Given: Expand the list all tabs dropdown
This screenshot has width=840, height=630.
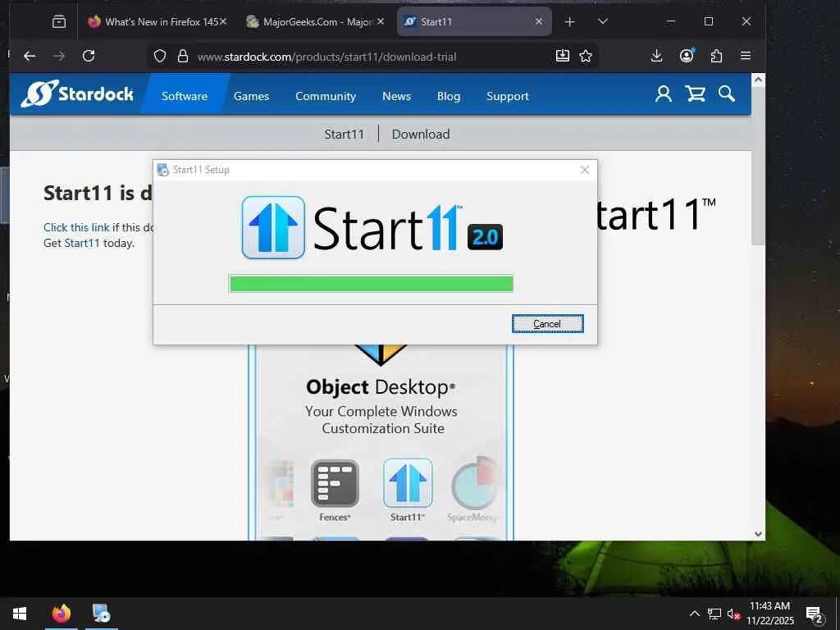Looking at the screenshot, I should click(x=603, y=22).
